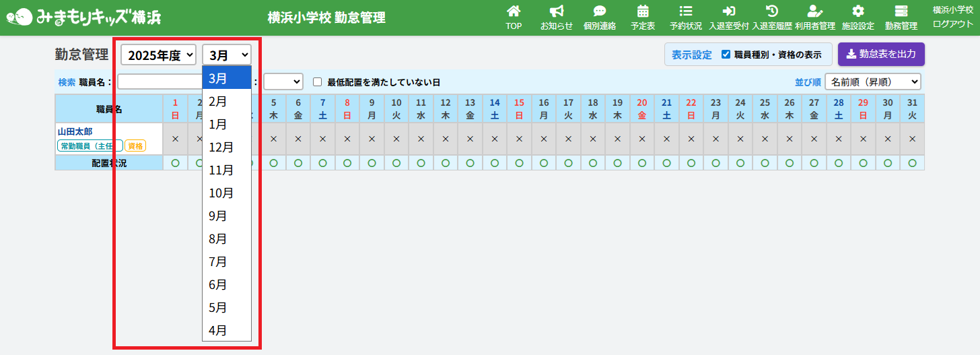Pick 9月 from the month options
Screen dimensions: 980x355
[x=218, y=216]
